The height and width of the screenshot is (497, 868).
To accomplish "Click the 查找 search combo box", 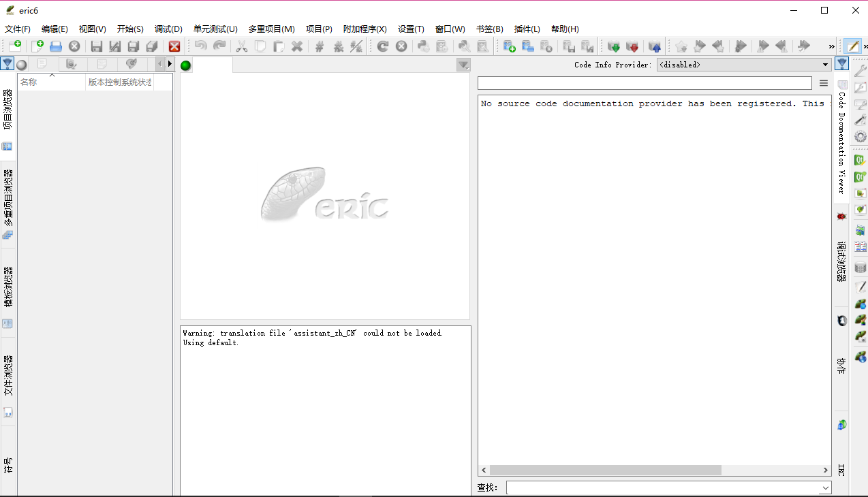I will pos(669,487).
